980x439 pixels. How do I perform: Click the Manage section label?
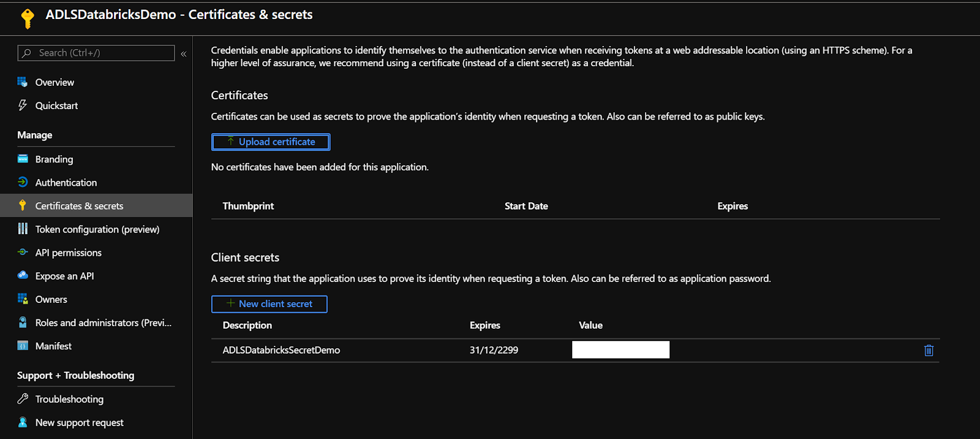tap(35, 135)
